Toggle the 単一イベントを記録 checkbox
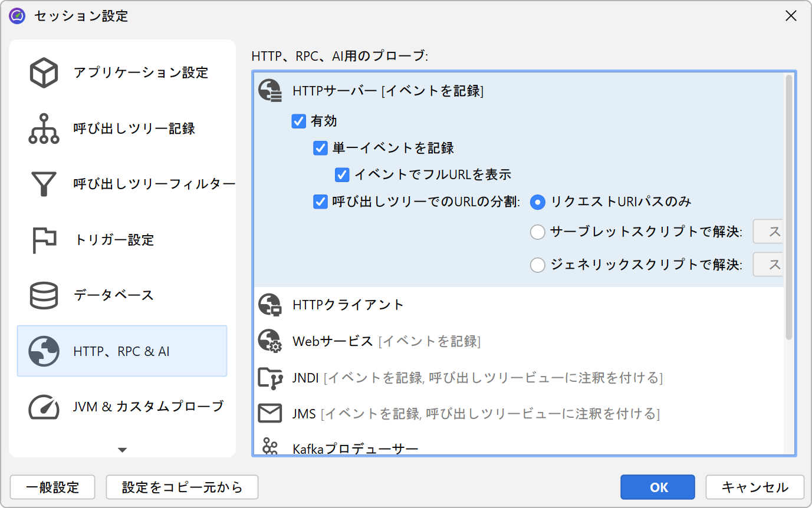This screenshot has height=508, width=812. [x=320, y=148]
